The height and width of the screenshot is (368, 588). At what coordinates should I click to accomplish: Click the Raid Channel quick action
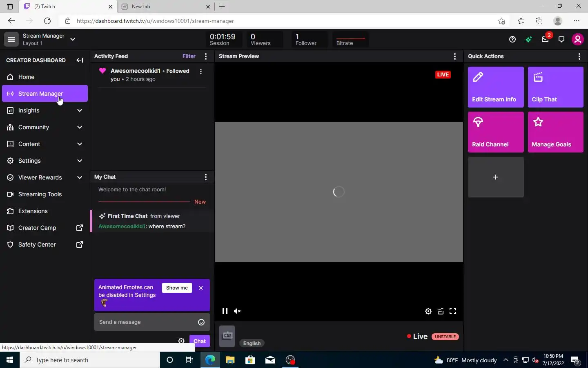pyautogui.click(x=496, y=132)
